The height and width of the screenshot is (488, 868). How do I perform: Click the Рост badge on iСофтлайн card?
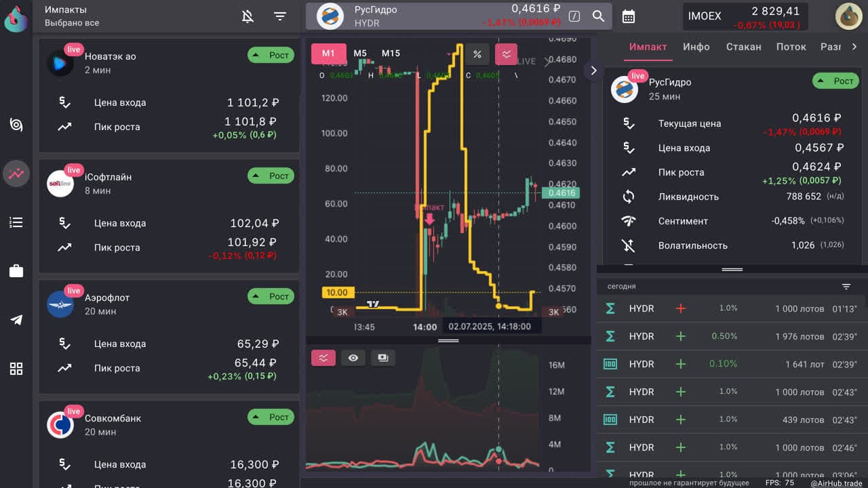tap(271, 176)
